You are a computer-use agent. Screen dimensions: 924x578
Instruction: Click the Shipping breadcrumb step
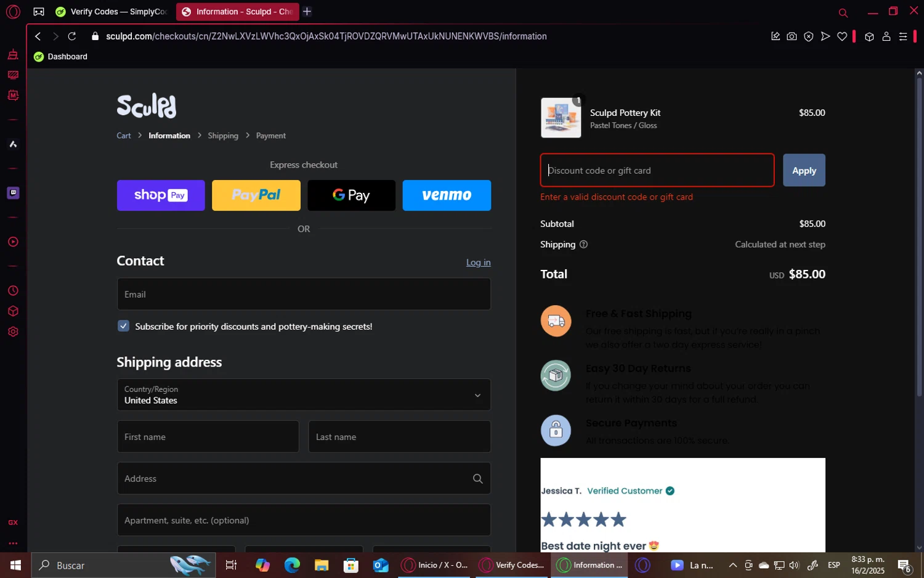pyautogui.click(x=223, y=136)
